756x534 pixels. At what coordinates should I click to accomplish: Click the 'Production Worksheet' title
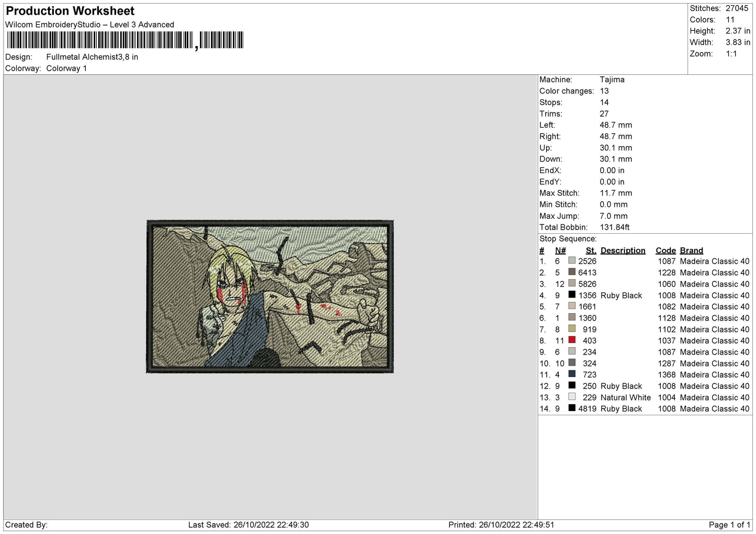click(x=70, y=11)
